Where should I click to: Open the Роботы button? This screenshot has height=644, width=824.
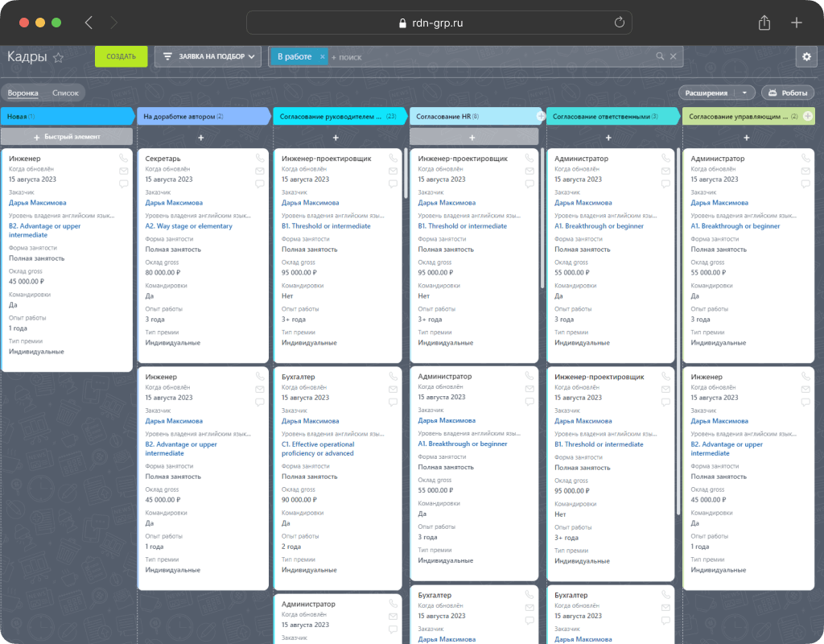click(788, 93)
